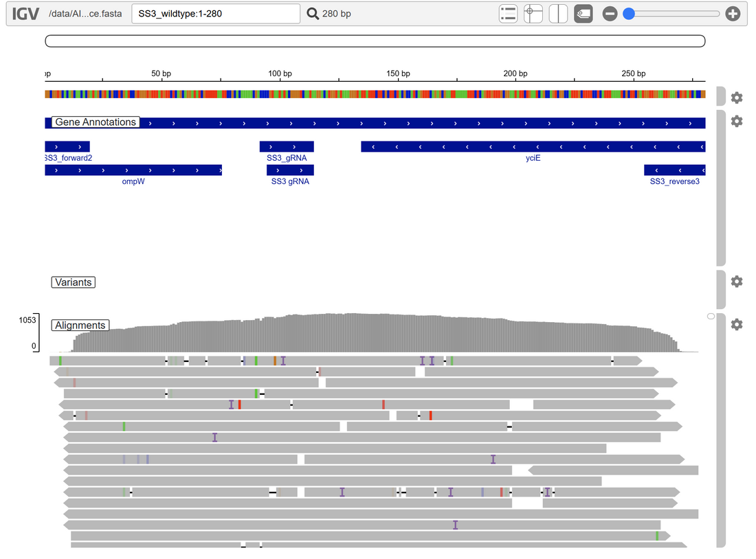Click the ompW gene annotation
Image resolution: width=756 pixels, height=559 pixels.
pyautogui.click(x=133, y=170)
